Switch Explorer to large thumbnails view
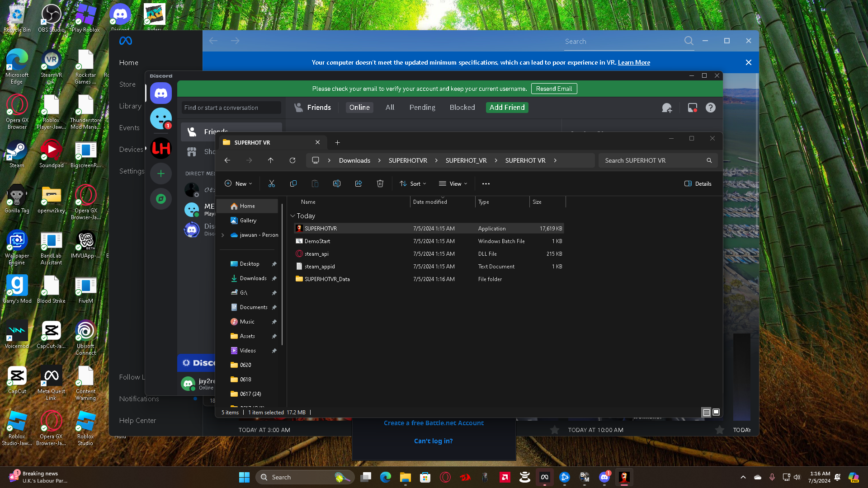 click(x=716, y=412)
